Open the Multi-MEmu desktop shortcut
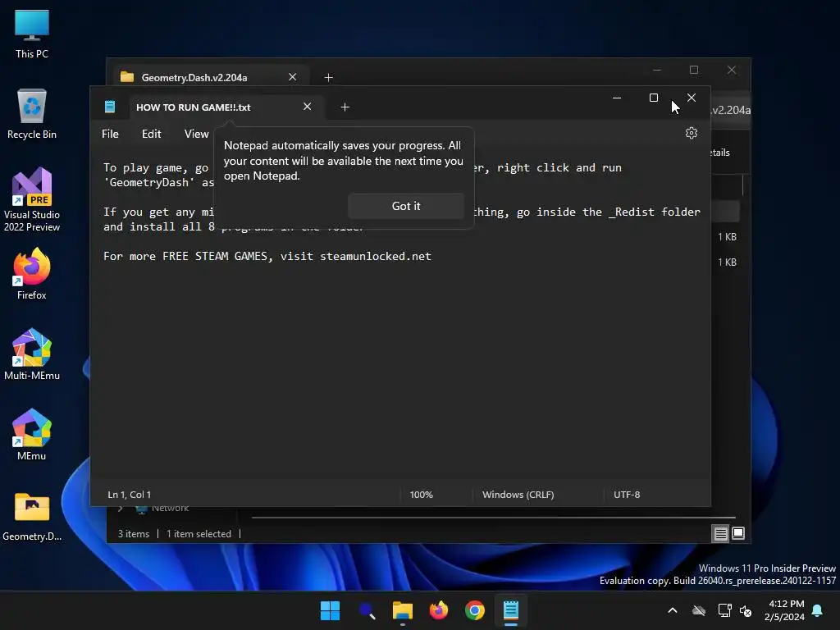 pos(32,354)
